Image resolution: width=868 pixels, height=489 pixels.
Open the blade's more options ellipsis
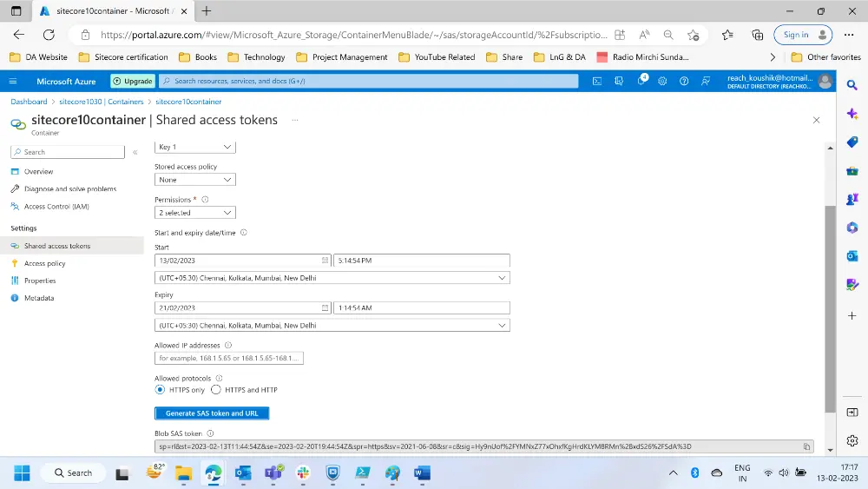295,120
